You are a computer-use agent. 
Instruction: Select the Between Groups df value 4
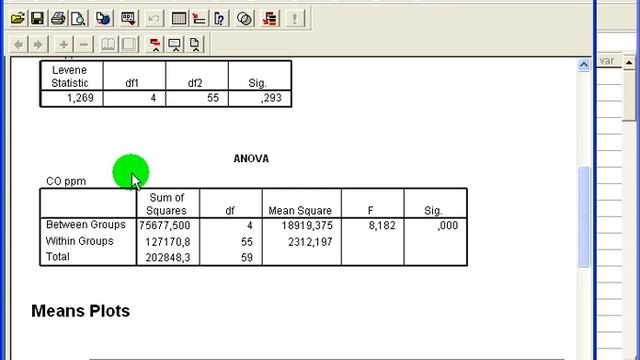[250, 225]
